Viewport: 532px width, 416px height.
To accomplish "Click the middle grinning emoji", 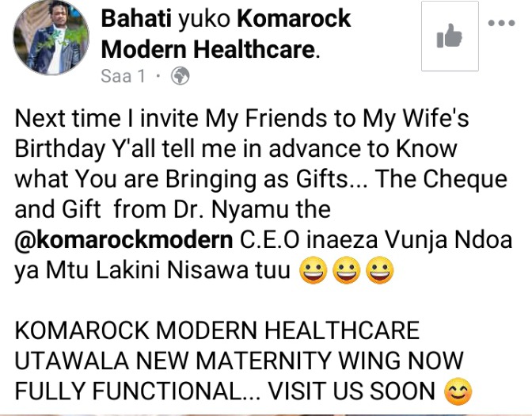I will click(347, 270).
